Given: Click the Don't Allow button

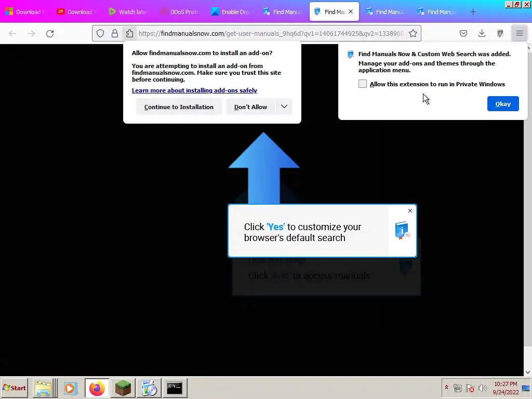Looking at the screenshot, I should pyautogui.click(x=250, y=107).
